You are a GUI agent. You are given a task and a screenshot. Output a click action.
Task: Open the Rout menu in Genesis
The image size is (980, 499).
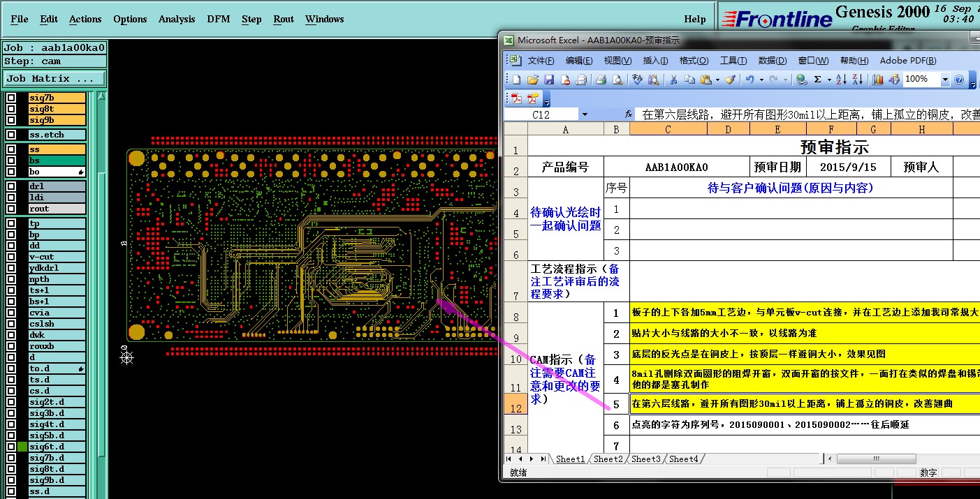pos(284,19)
